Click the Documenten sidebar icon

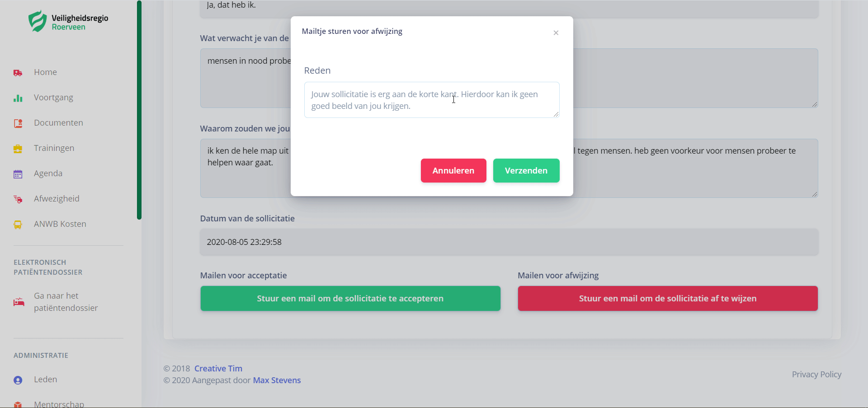[18, 123]
